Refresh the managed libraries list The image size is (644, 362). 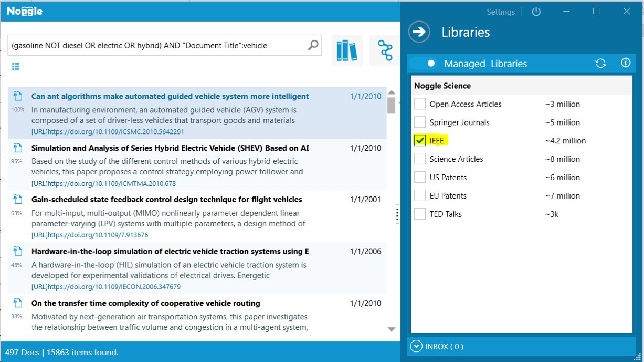pyautogui.click(x=600, y=64)
